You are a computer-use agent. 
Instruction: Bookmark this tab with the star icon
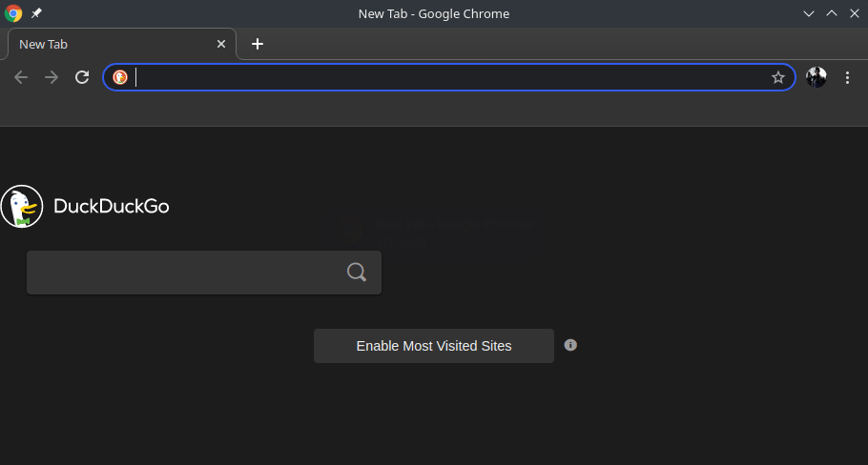(x=777, y=77)
